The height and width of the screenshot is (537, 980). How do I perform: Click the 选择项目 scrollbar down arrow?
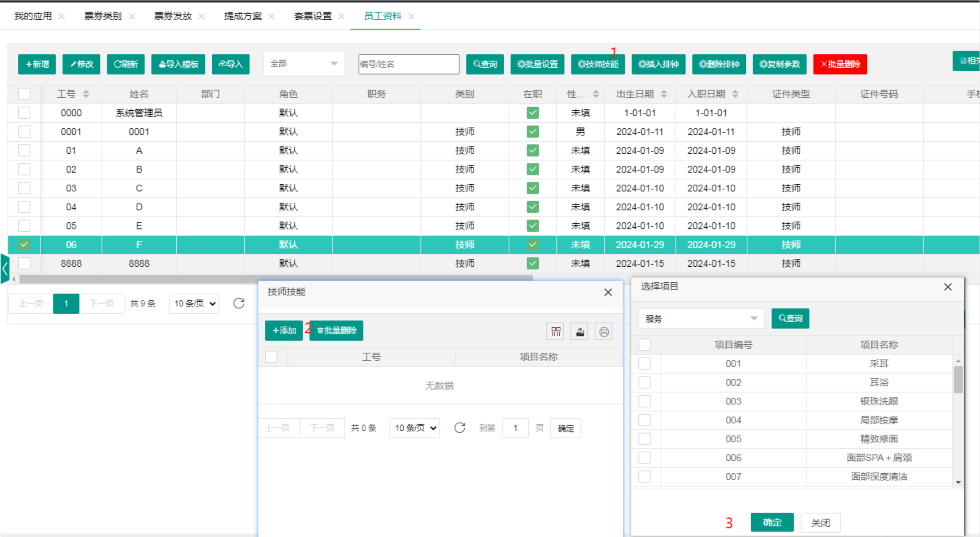[958, 483]
